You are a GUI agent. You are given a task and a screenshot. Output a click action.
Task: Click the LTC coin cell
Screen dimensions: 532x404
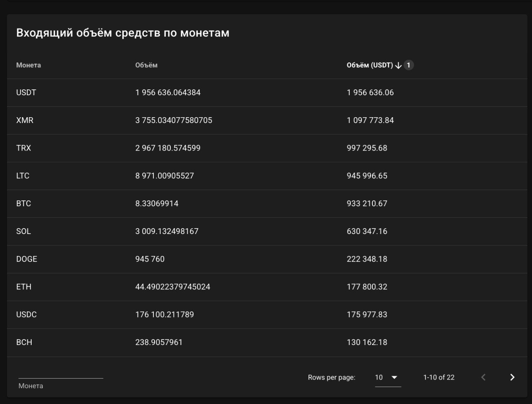[23, 176]
